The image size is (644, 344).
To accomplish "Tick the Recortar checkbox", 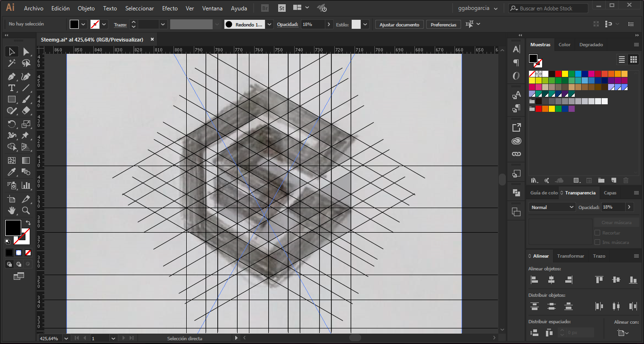I will coord(597,233).
